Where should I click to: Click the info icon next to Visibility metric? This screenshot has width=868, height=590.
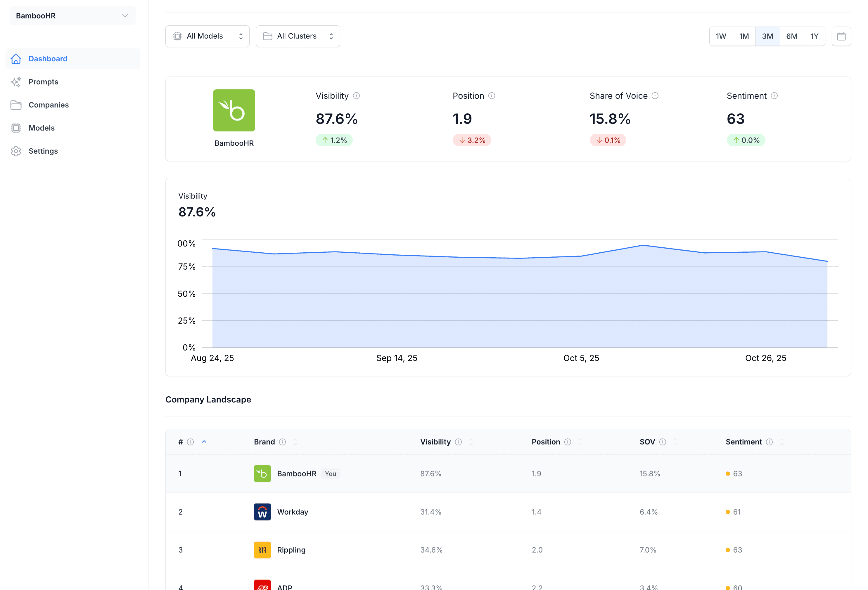[x=356, y=96]
